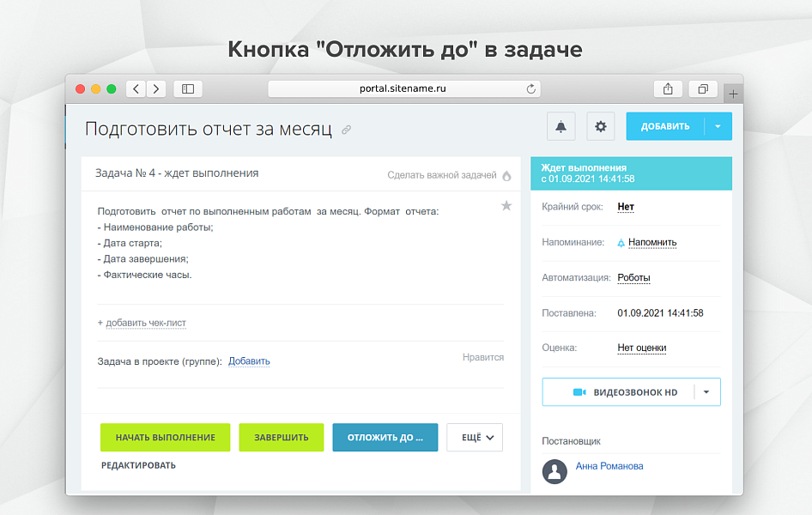This screenshot has width=812, height=515.
Task: Open a new browser tab with plus button
Action: tap(733, 93)
